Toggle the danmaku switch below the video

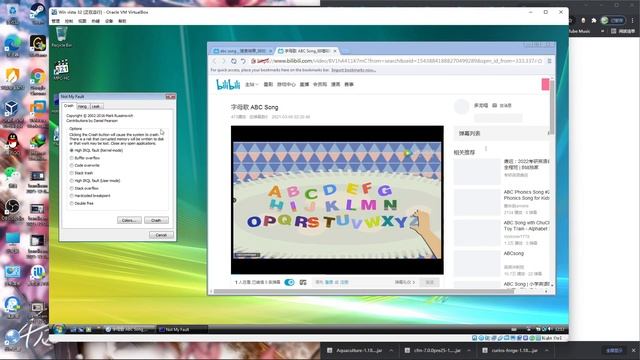pos(289,282)
